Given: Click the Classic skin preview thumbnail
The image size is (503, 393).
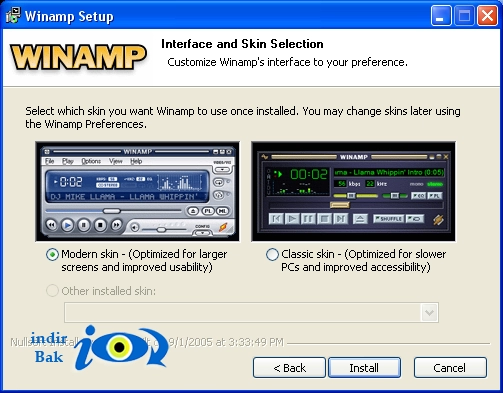Looking at the screenshot, I should coord(353,191).
